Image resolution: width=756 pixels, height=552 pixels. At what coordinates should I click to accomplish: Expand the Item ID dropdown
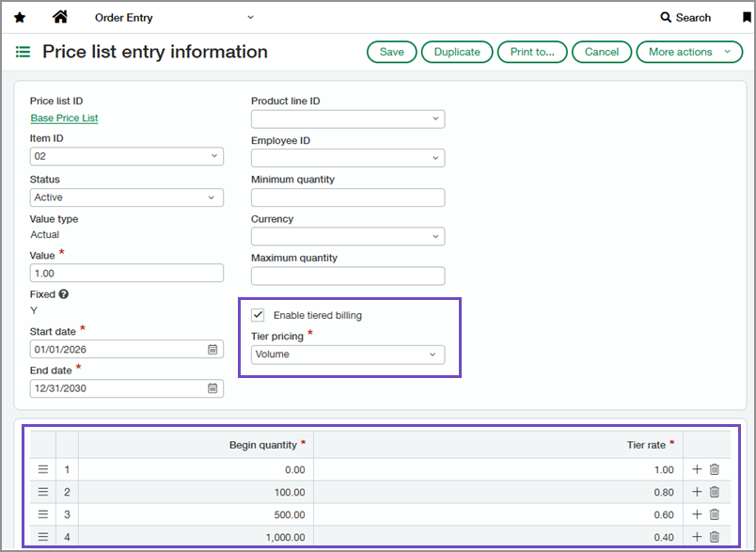click(127, 156)
